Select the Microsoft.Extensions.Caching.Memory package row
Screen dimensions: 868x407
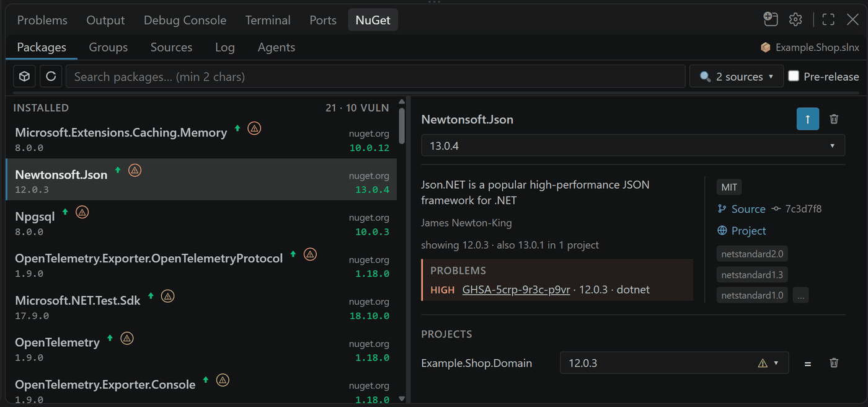pos(201,138)
